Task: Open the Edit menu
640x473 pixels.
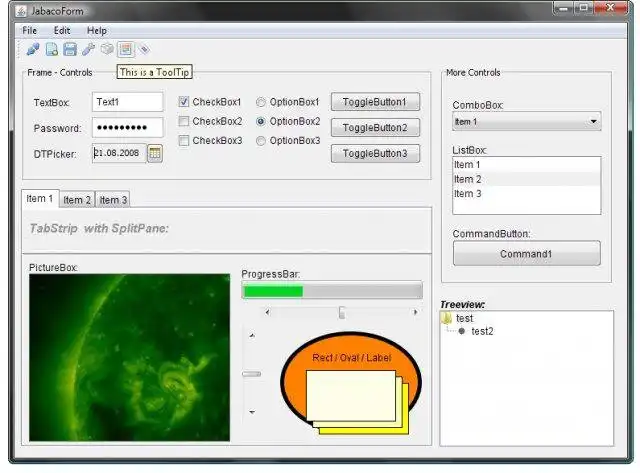Action: pyautogui.click(x=62, y=31)
